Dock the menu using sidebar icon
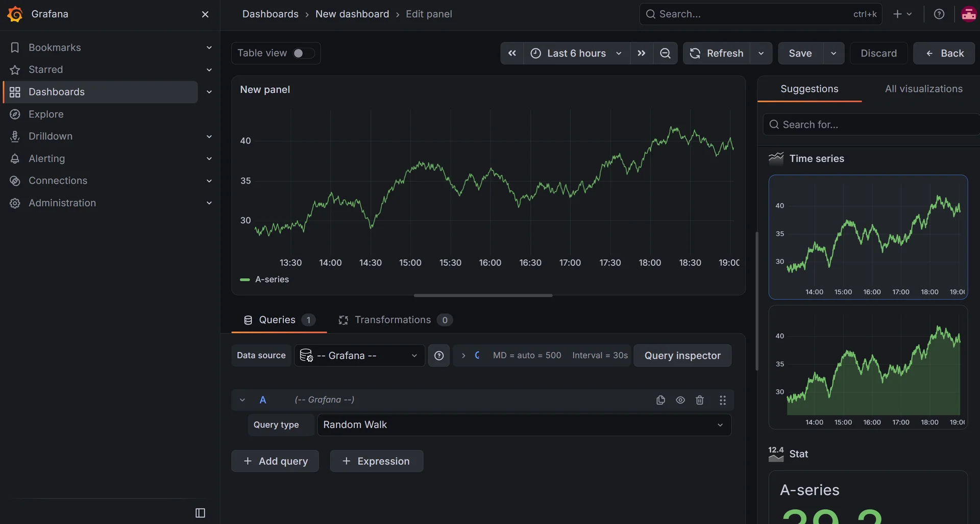This screenshot has height=524, width=980. (x=200, y=513)
